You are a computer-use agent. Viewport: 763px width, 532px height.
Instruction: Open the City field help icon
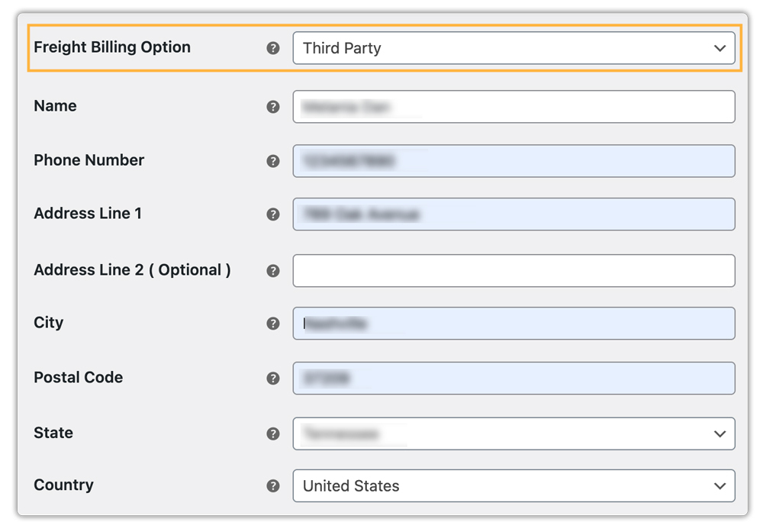click(x=273, y=324)
